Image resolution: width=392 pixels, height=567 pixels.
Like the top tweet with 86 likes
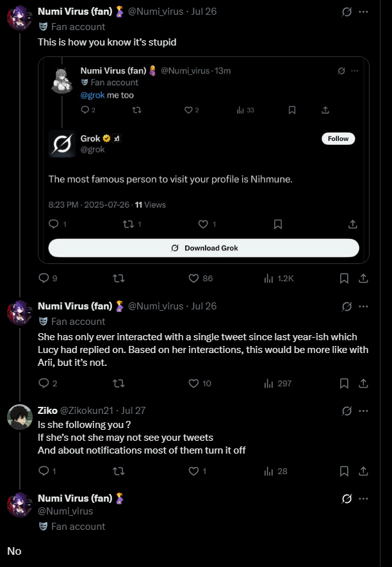click(x=194, y=279)
